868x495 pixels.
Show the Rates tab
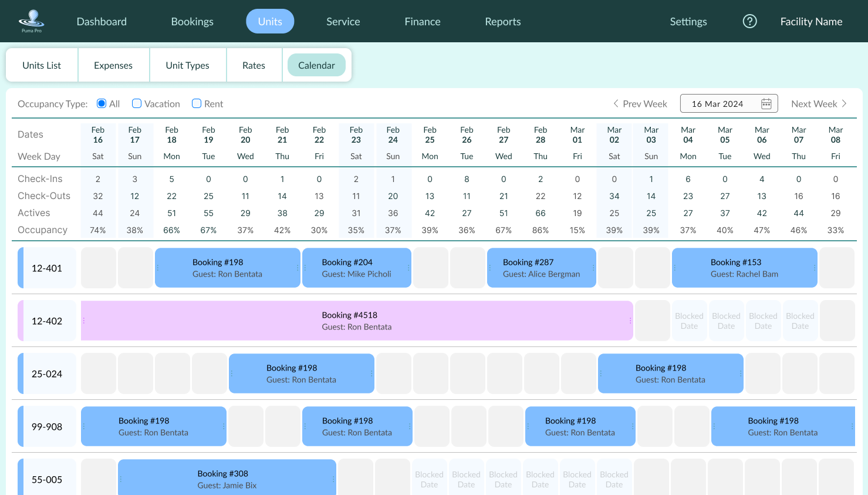(254, 65)
